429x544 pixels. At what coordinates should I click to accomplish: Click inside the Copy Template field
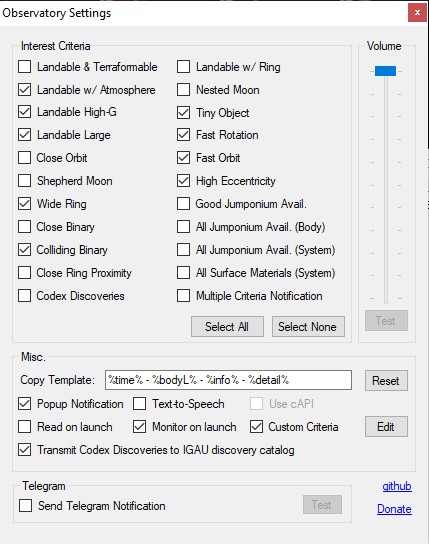[x=228, y=380]
